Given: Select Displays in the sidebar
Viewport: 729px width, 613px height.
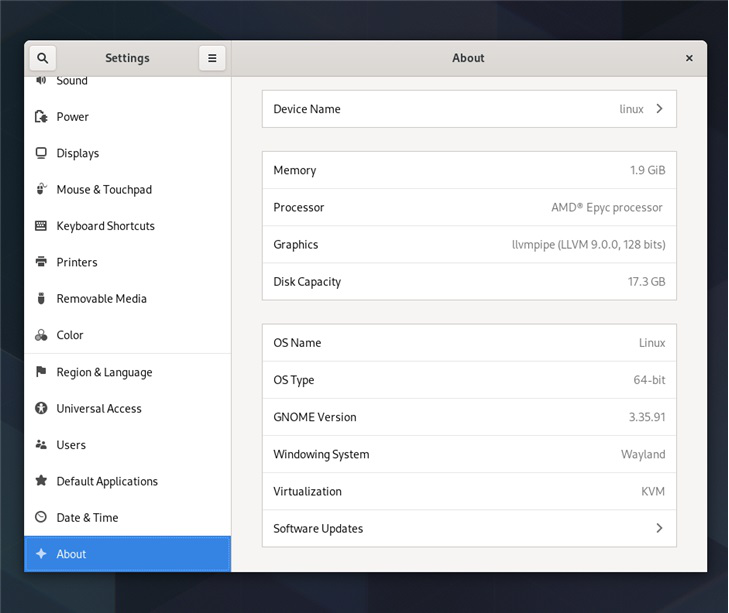Looking at the screenshot, I should pos(127,153).
